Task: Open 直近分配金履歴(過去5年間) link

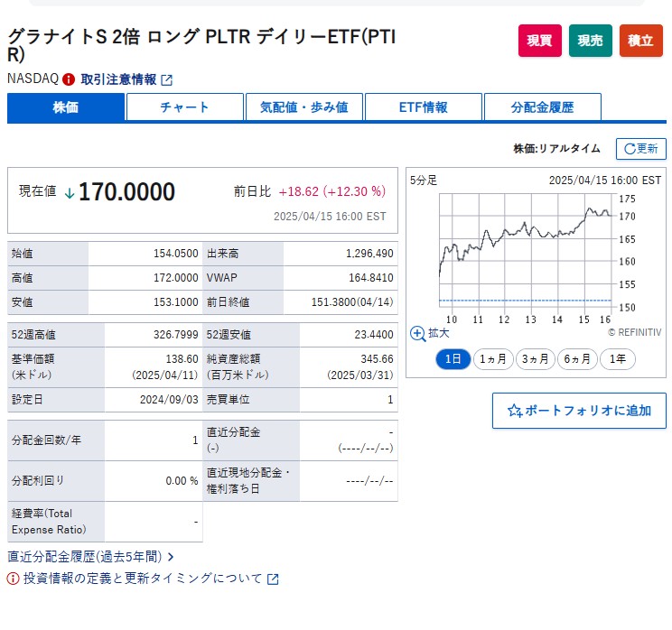Action: click(x=84, y=557)
